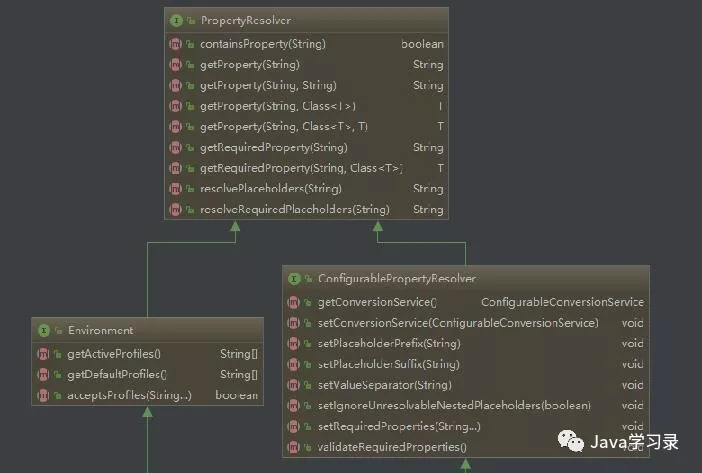Select the getActiveProfiles() method name
The image size is (702, 473).
[x=114, y=354]
